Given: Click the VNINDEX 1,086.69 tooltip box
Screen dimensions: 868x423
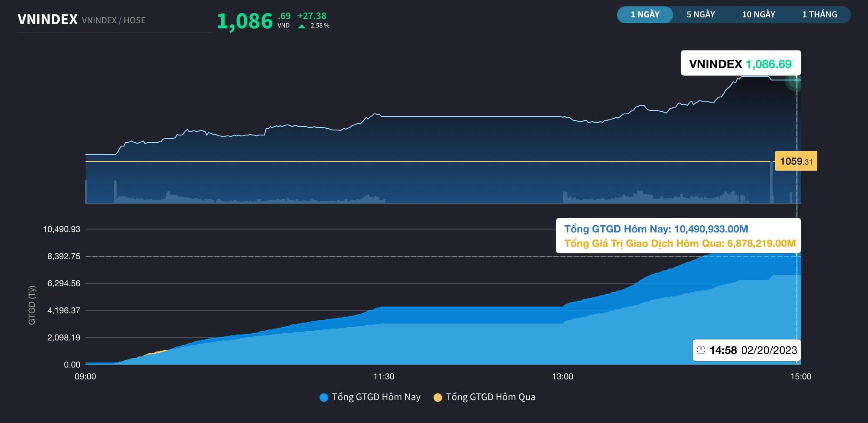Looking at the screenshot, I should (740, 64).
